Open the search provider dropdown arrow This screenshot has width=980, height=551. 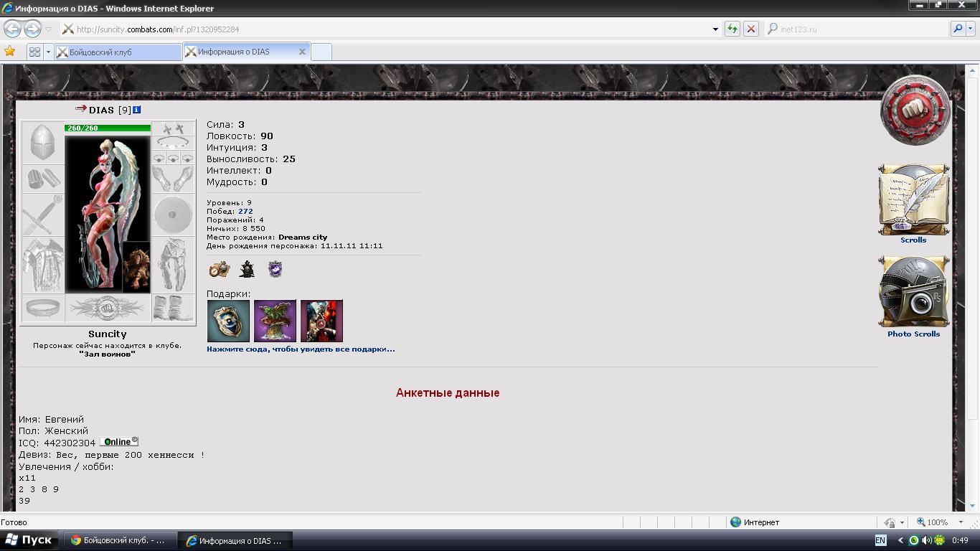[x=971, y=29]
